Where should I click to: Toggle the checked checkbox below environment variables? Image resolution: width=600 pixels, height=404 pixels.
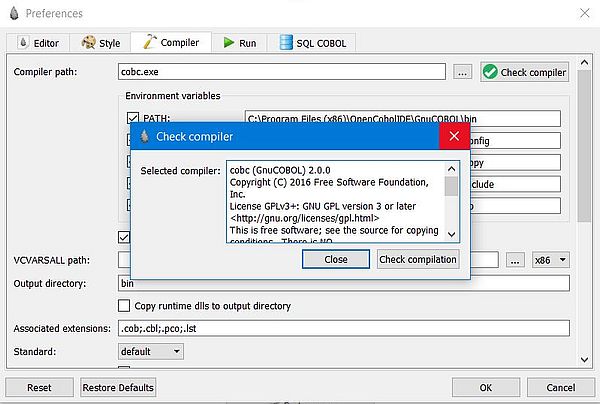click(x=124, y=237)
